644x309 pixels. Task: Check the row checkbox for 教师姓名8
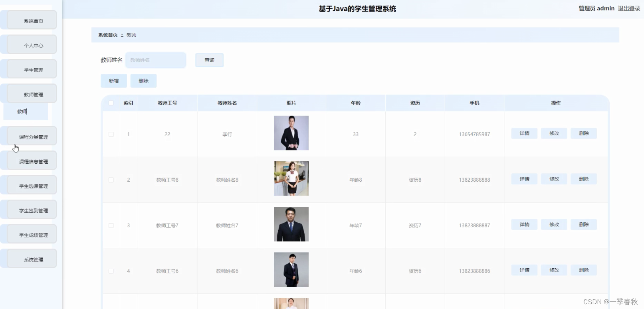pyautogui.click(x=111, y=180)
